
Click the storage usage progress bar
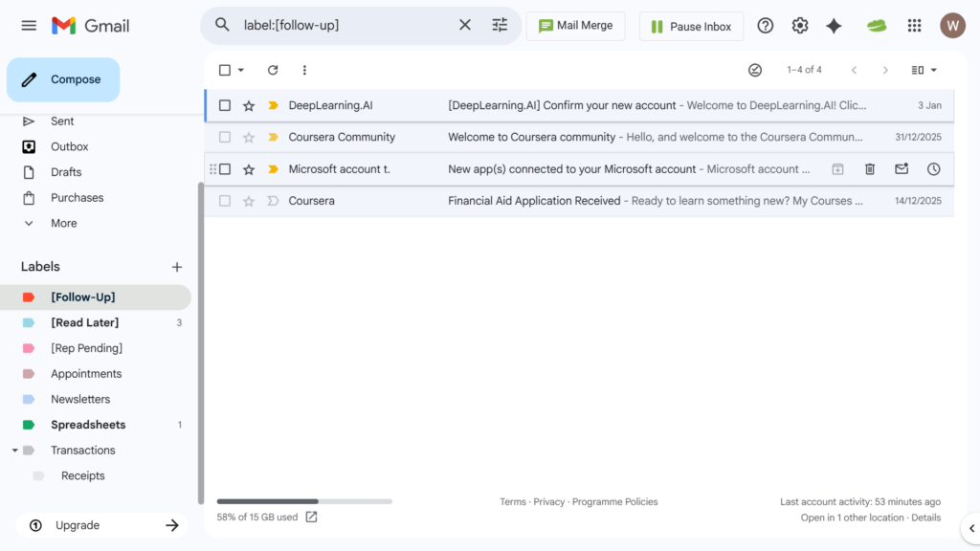tap(304, 501)
